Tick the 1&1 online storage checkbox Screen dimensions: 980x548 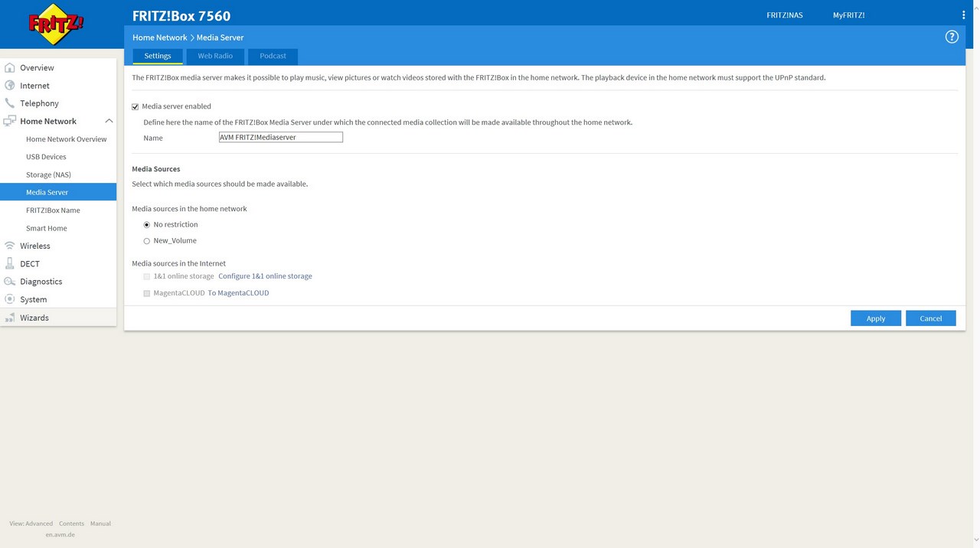[x=147, y=276]
